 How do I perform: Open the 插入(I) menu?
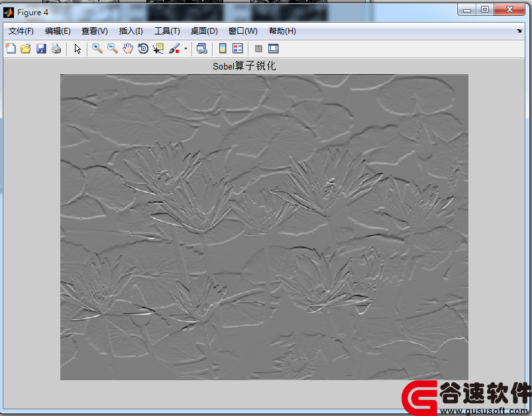click(x=131, y=31)
